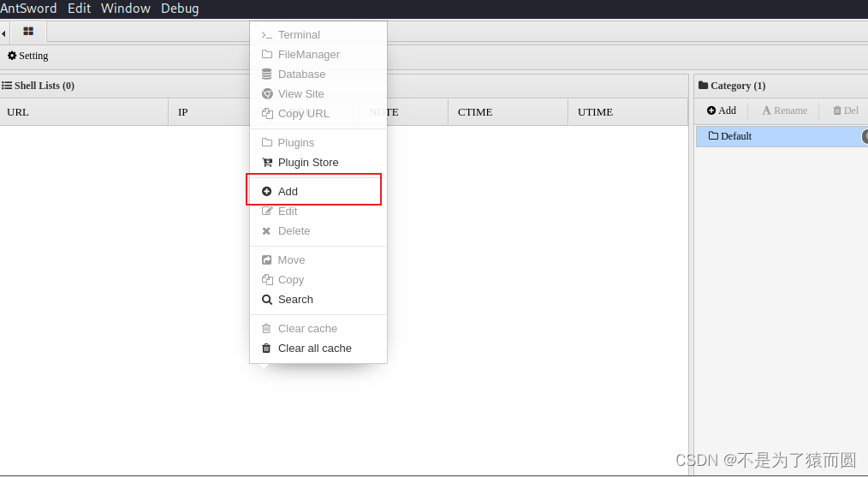868x477 pixels.
Task: Click the Search magnifier icon
Action: (267, 300)
